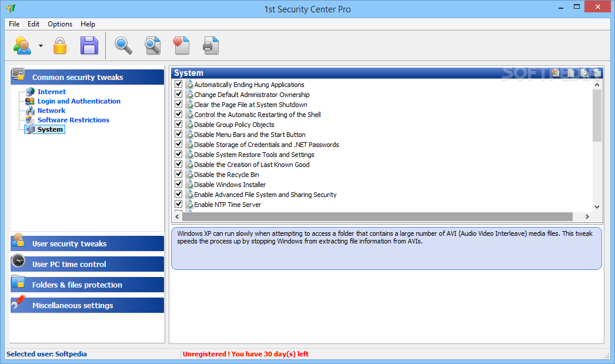The width and height of the screenshot is (615, 364).
Task: Click the scroll down arrow of the tweak list
Action: pos(597,207)
